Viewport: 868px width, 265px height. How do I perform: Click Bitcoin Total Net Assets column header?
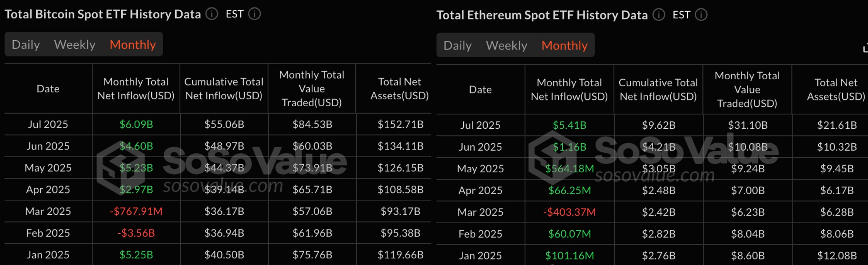(400, 89)
